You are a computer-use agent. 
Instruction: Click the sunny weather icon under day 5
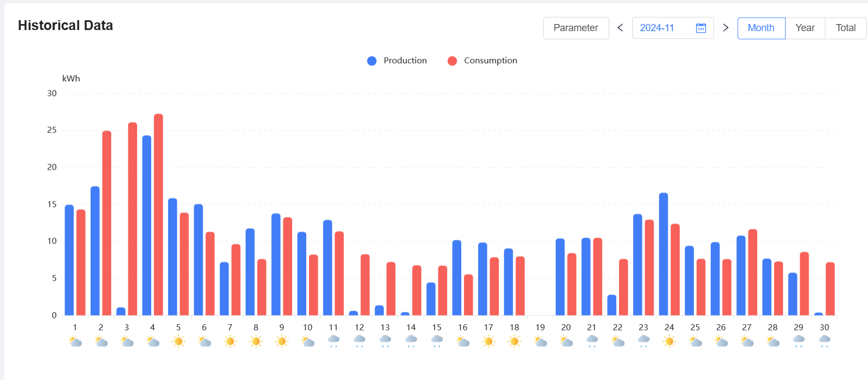[x=178, y=342]
